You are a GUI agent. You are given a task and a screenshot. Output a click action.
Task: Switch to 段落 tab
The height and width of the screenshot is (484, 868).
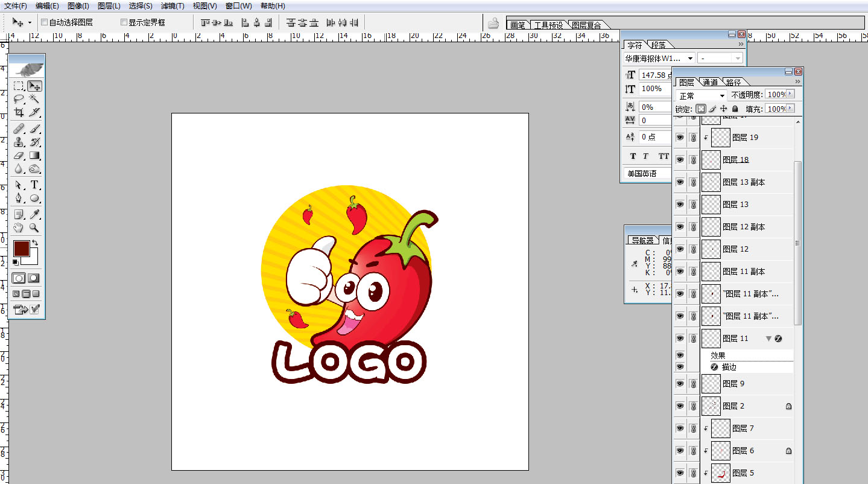pos(659,45)
